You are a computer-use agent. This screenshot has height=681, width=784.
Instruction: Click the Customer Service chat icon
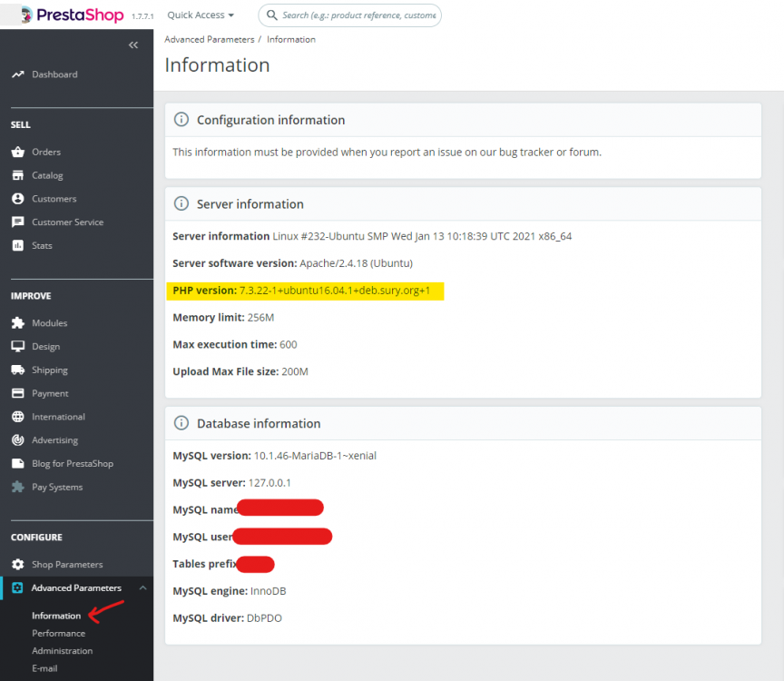point(18,222)
